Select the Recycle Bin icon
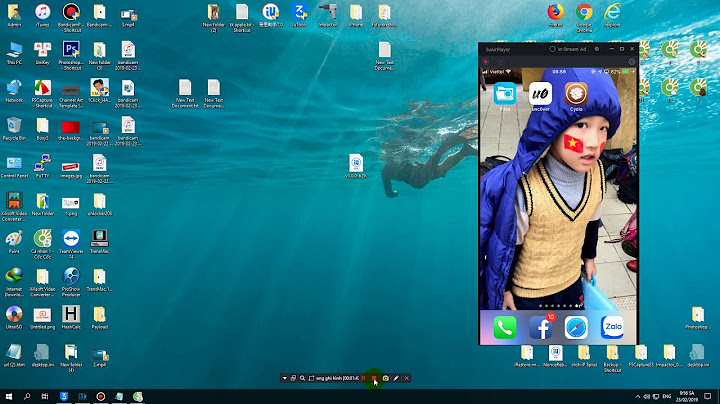 (x=14, y=129)
